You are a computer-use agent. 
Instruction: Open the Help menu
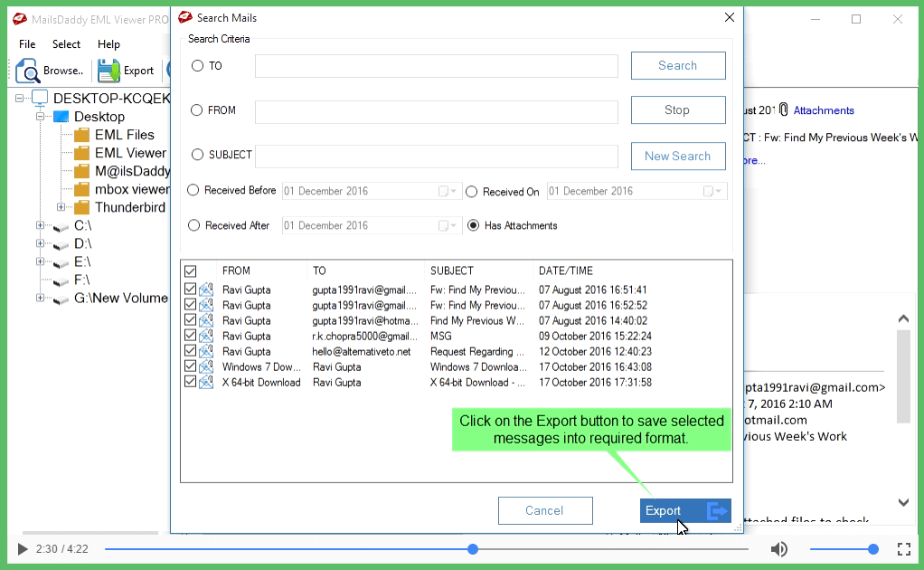[108, 44]
